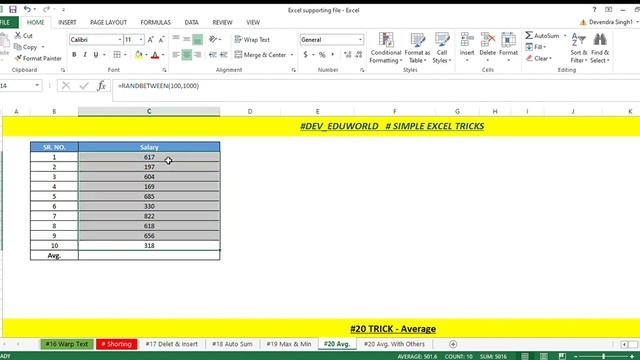
Task: Click the Clear eraser button
Action: (x=538, y=58)
